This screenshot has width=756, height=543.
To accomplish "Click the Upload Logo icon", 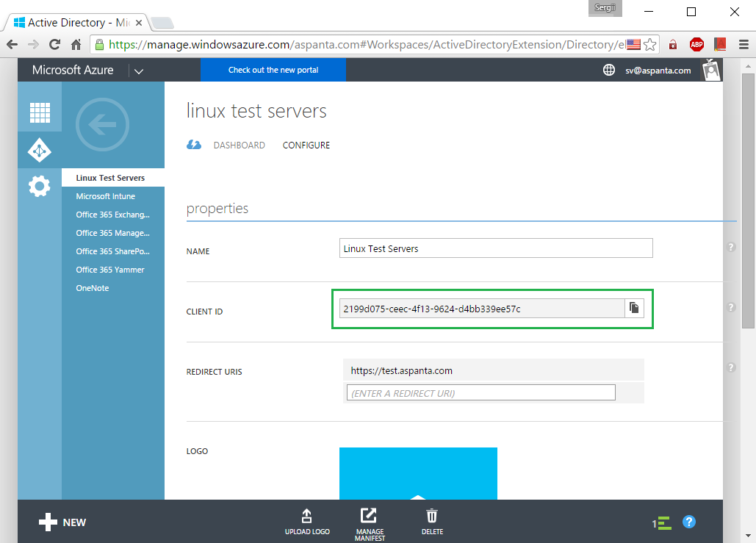I will (307, 515).
